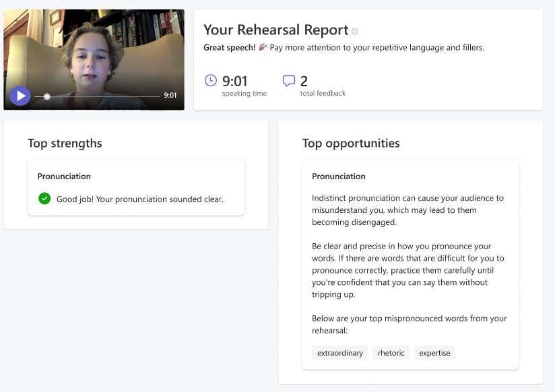Screen dimensions: 555x392
Task: Click the 'speaking time' label
Action: [x=244, y=93]
